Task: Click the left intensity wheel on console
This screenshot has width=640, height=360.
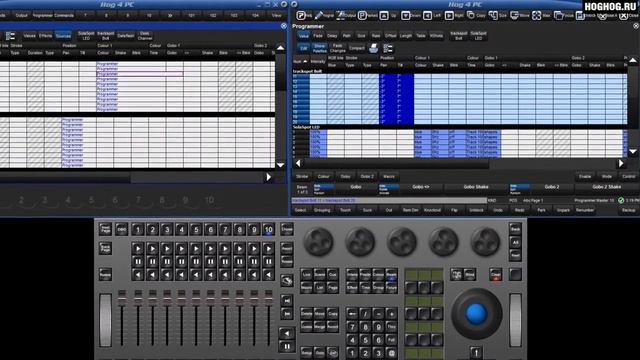Action: [x=105, y=320]
